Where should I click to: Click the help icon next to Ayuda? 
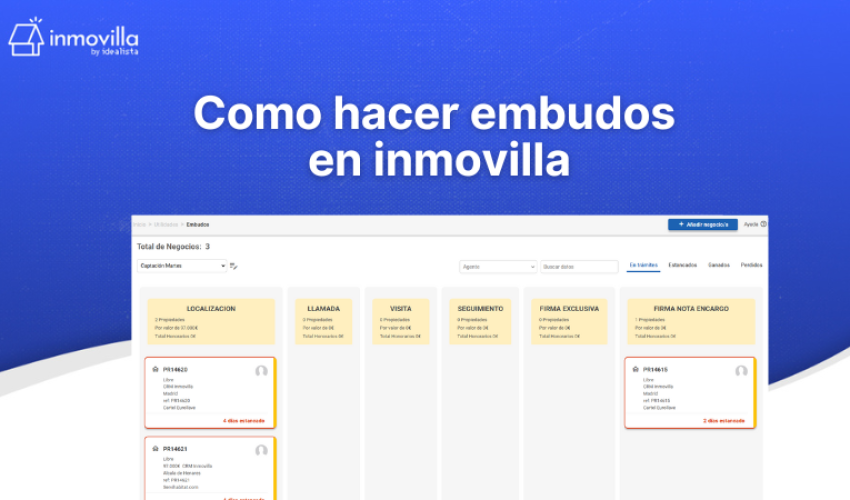coord(763,224)
